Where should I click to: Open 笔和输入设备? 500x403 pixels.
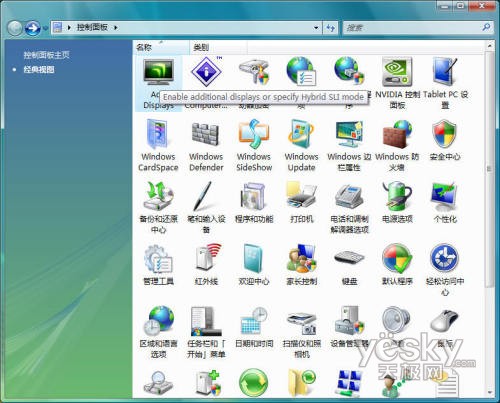(206, 207)
